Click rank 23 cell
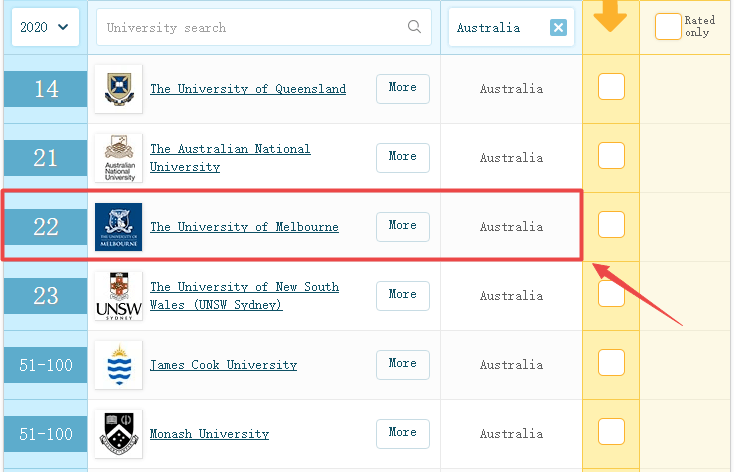 tap(45, 296)
